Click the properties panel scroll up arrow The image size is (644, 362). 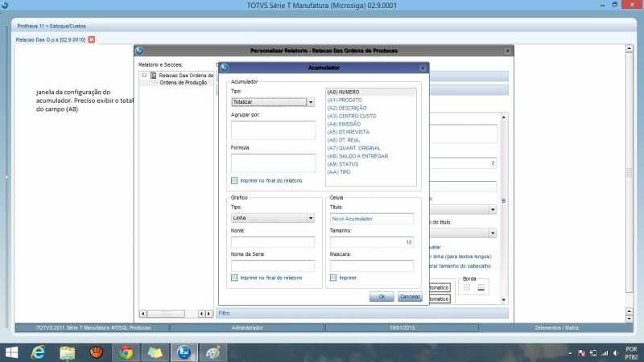point(504,117)
